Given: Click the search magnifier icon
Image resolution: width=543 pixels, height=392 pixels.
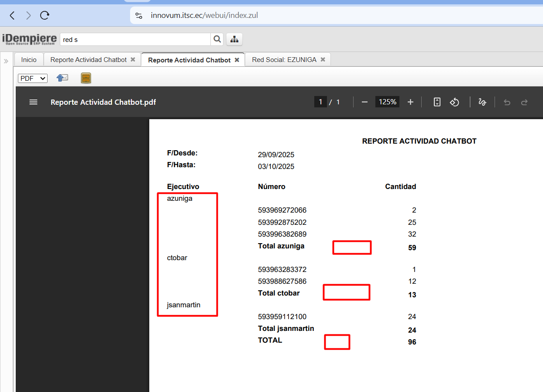Looking at the screenshot, I should (217, 39).
